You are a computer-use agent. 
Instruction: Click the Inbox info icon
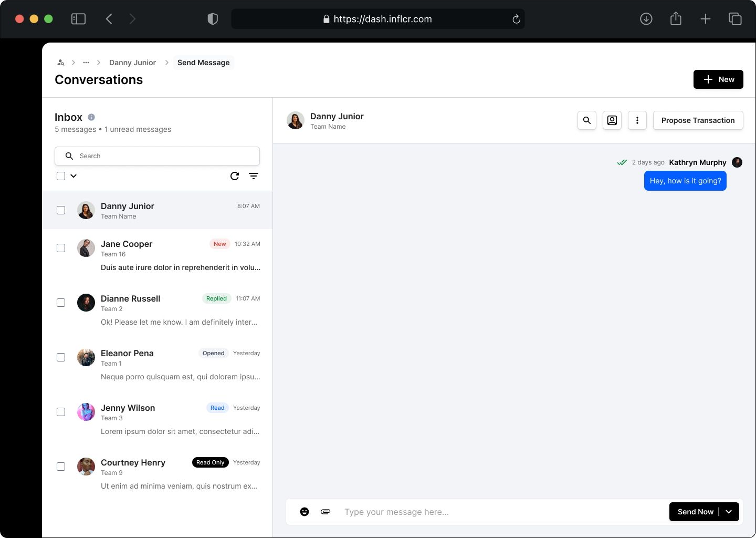click(x=91, y=117)
